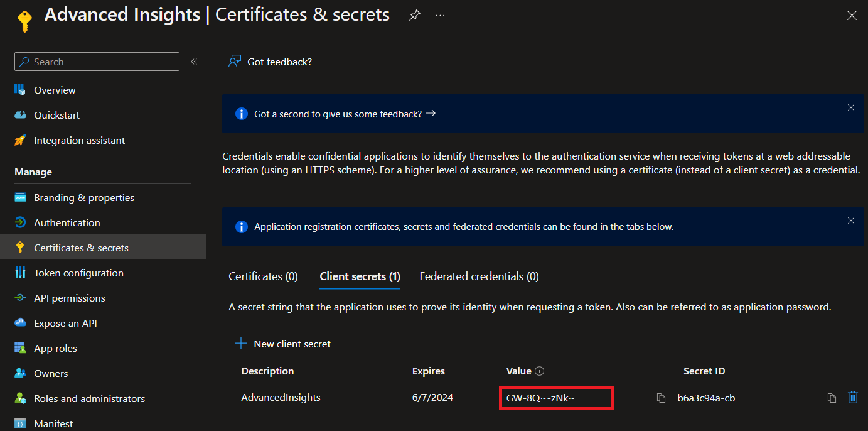
Task: Select Token configuration in sidebar
Action: pos(78,273)
